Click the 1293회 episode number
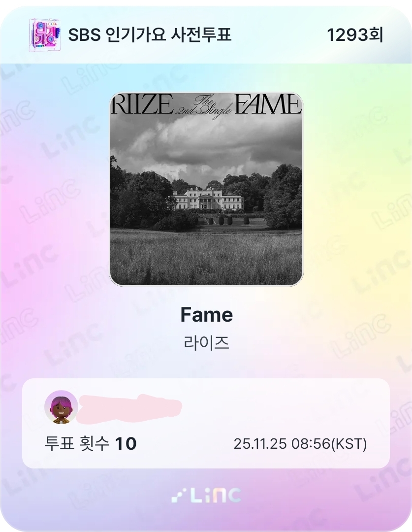The image size is (412, 532). pyautogui.click(x=355, y=35)
